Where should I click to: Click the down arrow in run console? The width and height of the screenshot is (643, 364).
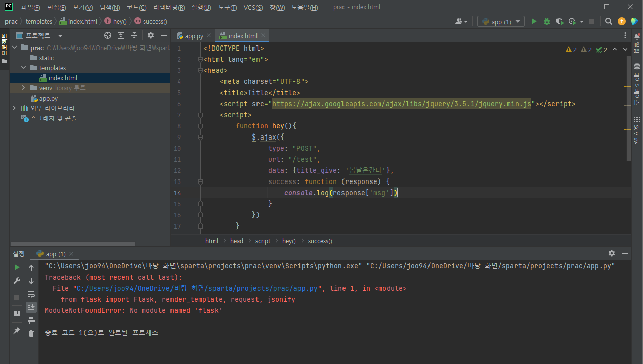pos(31,281)
